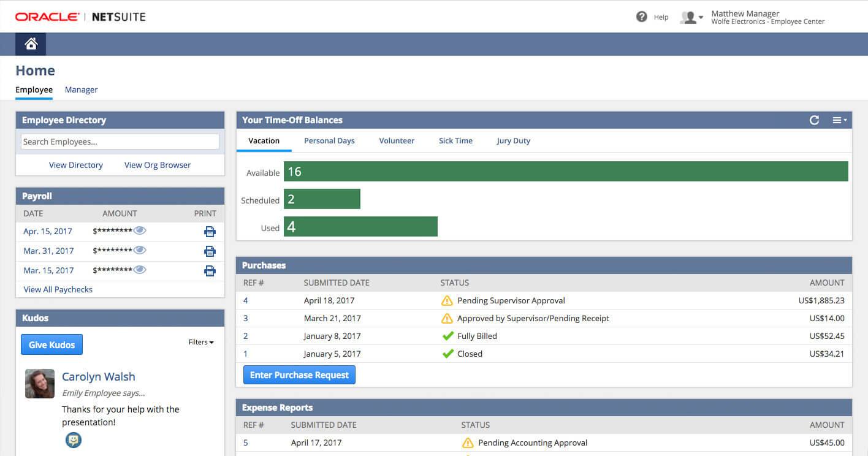
Task: Switch to the Manager tab
Action: click(x=81, y=89)
